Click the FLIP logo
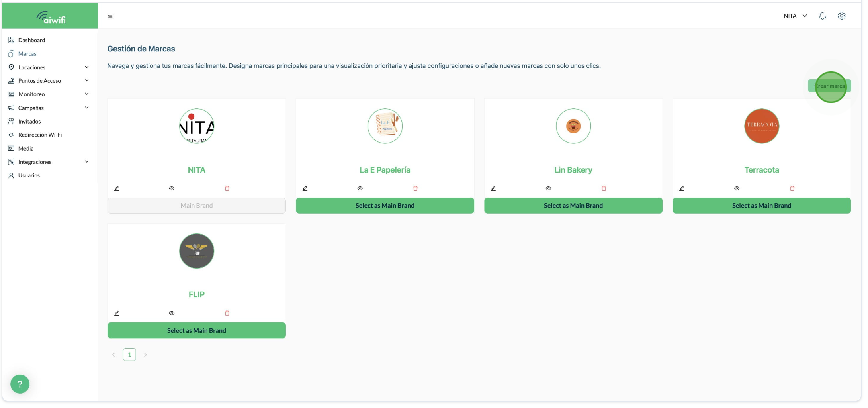Viewport: 868px width, 408px height. 197,251
